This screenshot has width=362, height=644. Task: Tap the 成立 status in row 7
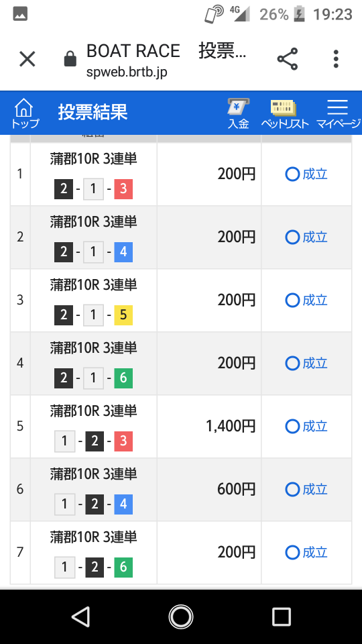click(x=306, y=552)
